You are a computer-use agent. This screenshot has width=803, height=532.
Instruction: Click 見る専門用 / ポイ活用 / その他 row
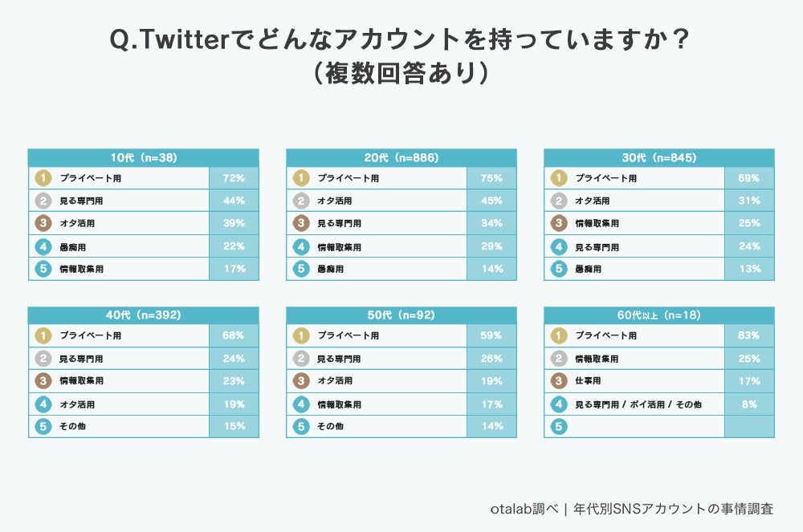pyautogui.click(x=638, y=404)
